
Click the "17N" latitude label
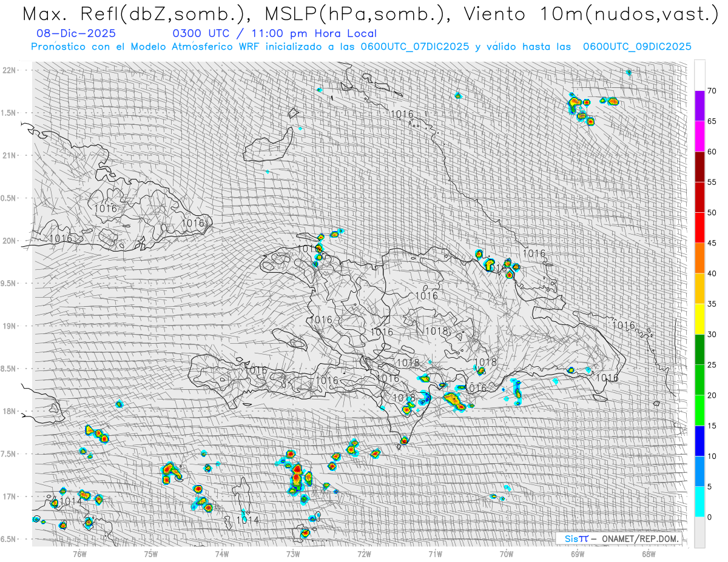tap(10, 497)
